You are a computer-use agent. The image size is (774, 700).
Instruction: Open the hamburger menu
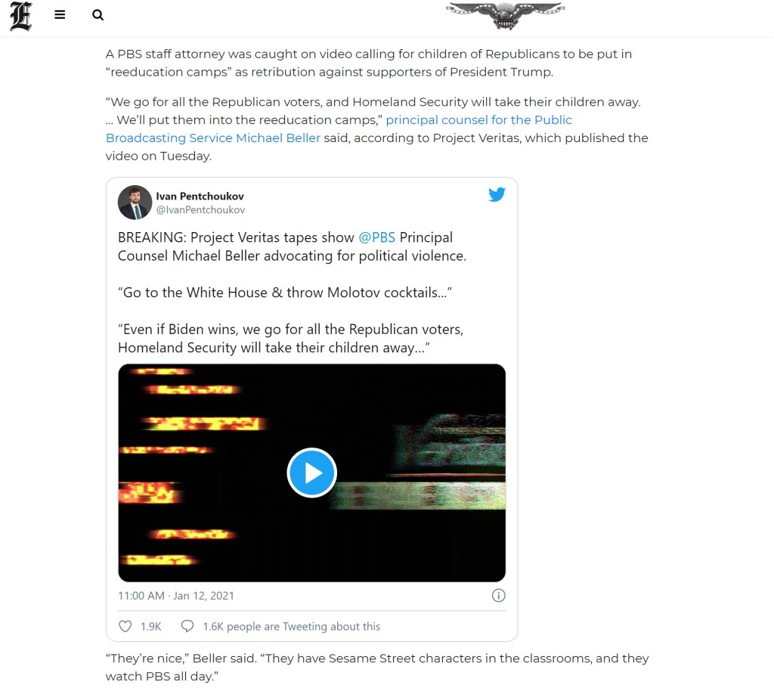(x=60, y=15)
